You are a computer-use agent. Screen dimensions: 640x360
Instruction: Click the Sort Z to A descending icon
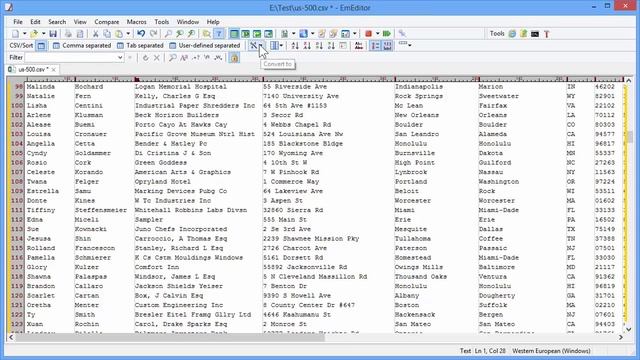click(x=307, y=46)
